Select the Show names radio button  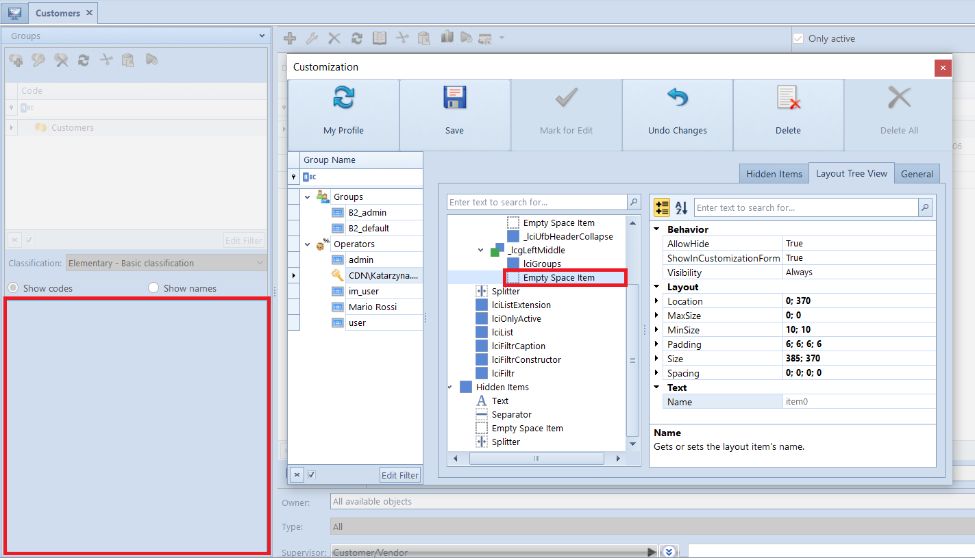pos(153,288)
